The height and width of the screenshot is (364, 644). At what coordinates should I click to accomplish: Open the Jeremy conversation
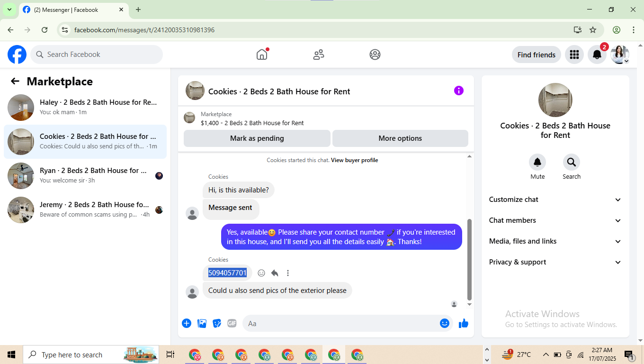pos(85,210)
